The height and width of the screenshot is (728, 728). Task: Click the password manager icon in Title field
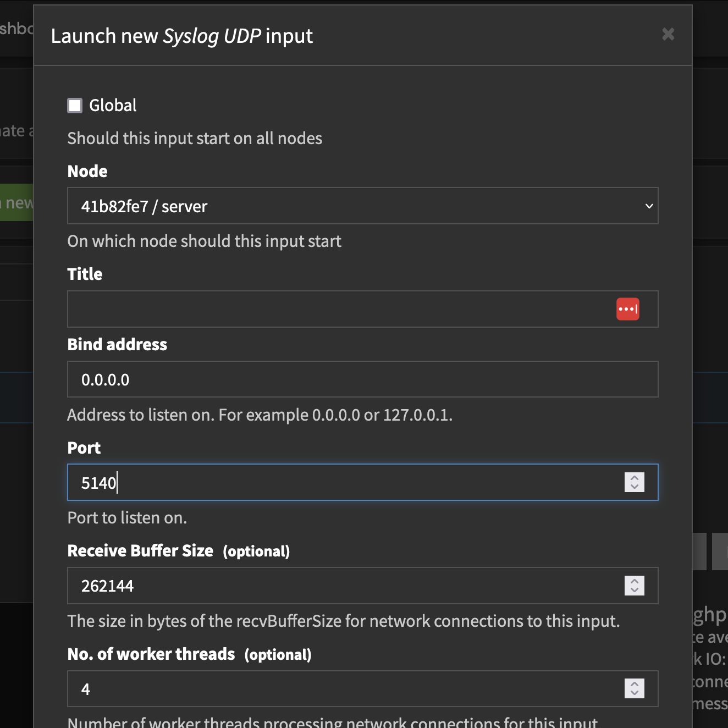tap(627, 309)
